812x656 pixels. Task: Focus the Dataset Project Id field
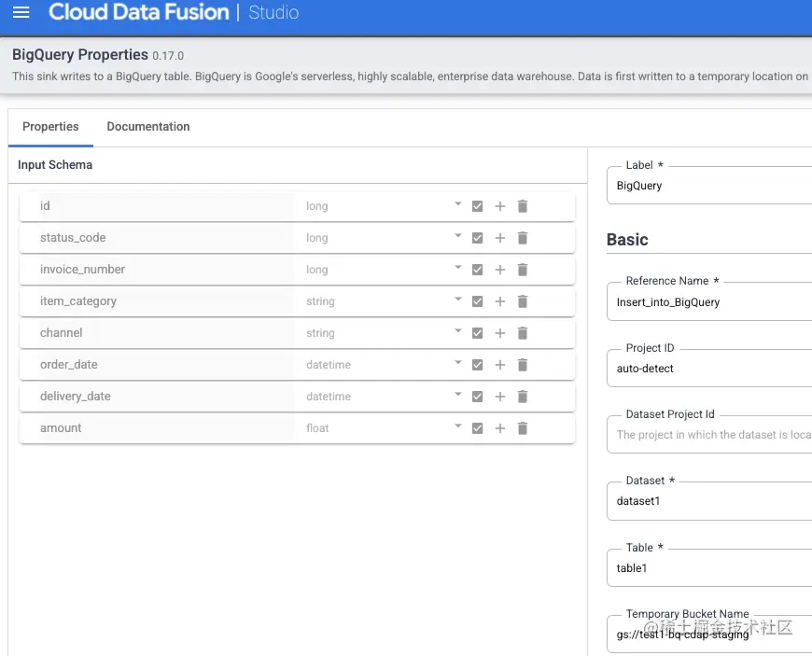709,435
